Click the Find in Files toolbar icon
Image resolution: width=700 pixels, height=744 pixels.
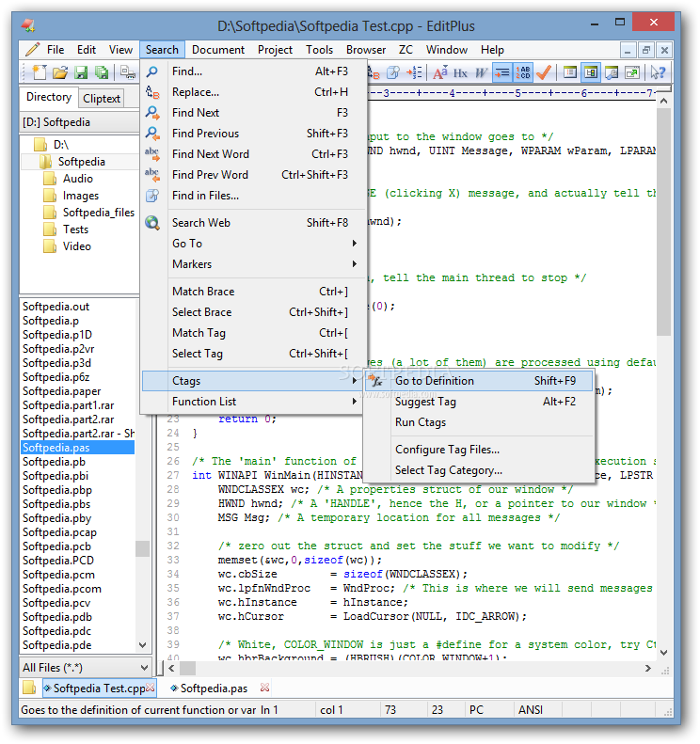pyautogui.click(x=393, y=72)
